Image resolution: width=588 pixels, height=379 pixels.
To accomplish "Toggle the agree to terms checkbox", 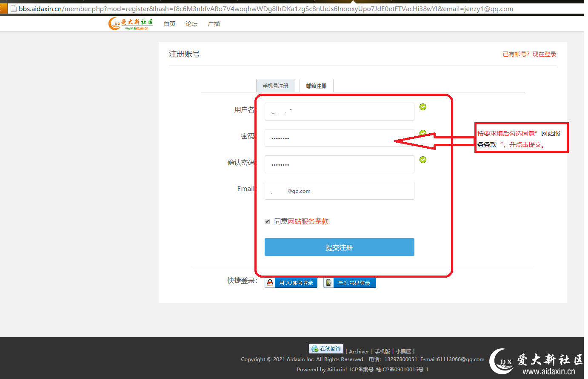I will pyautogui.click(x=267, y=221).
